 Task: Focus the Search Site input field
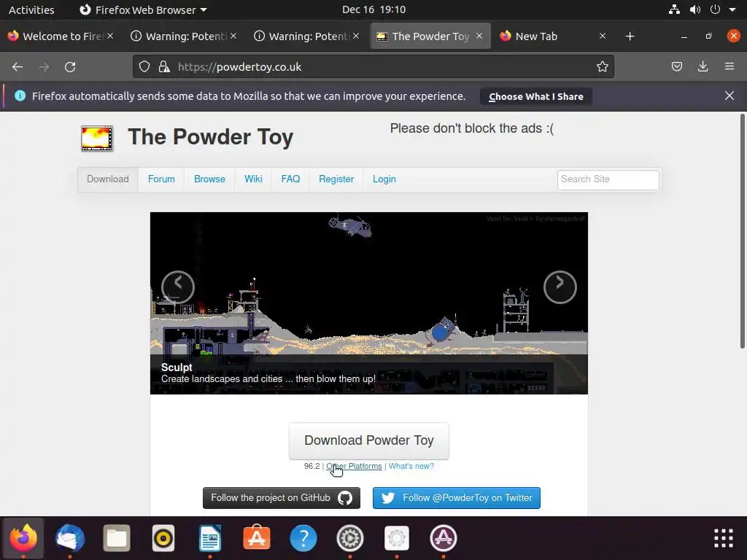coord(608,179)
